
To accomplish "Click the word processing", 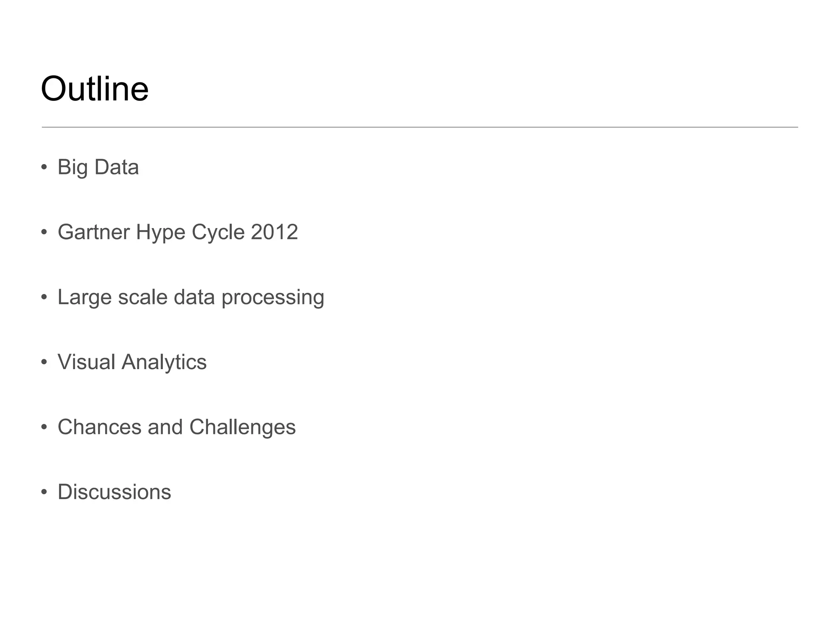I will tap(273, 298).
